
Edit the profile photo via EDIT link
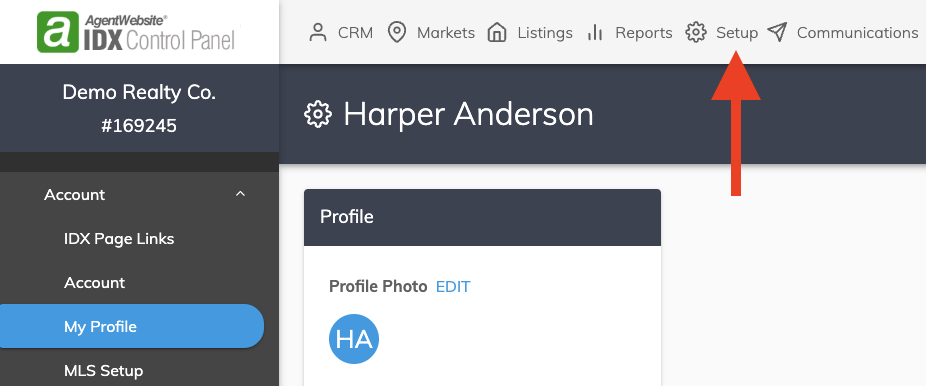point(453,287)
